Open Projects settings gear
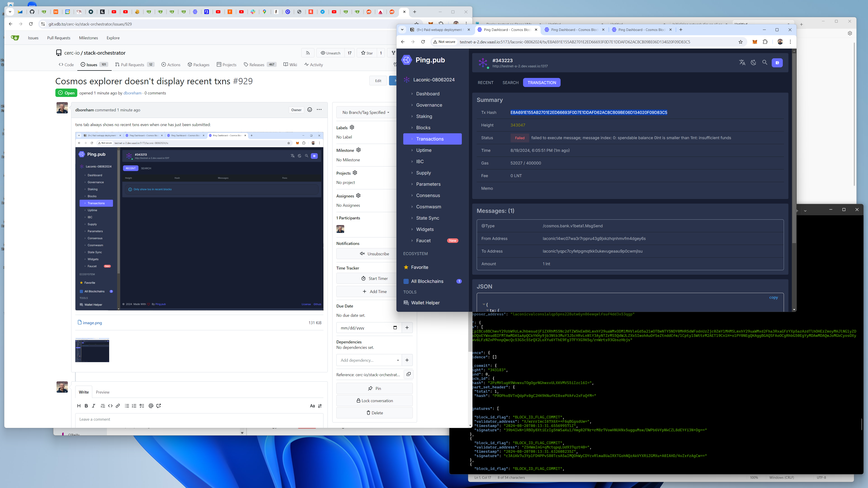 coord(355,173)
